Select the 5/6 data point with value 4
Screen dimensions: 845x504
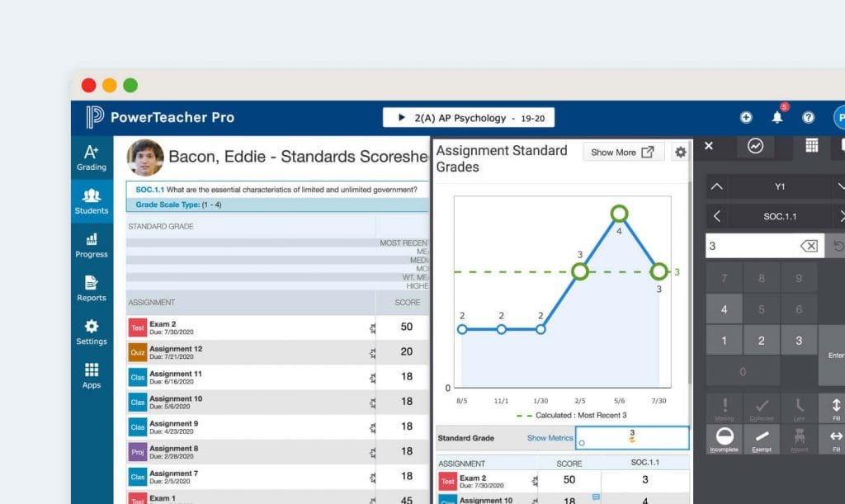coord(619,214)
